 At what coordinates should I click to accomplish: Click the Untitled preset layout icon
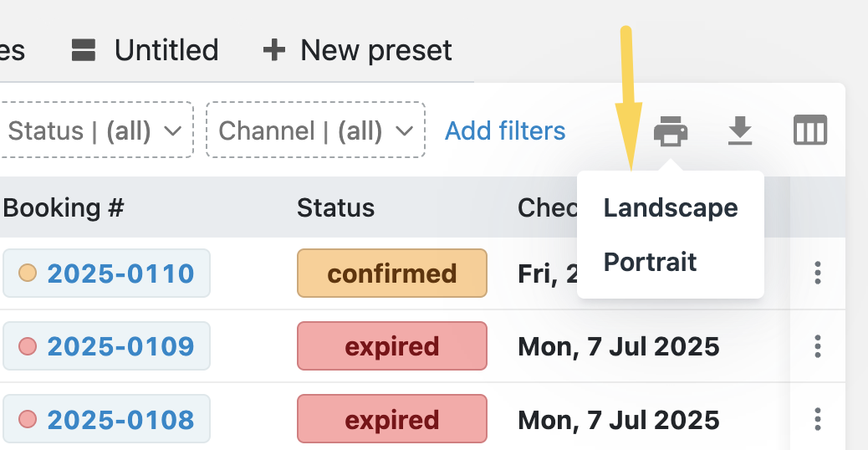tap(84, 50)
